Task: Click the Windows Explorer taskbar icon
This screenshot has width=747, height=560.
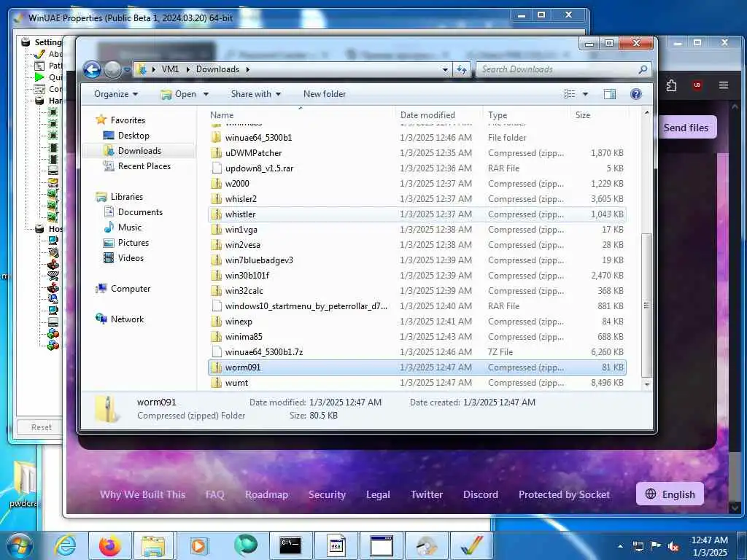Action: [x=154, y=545]
